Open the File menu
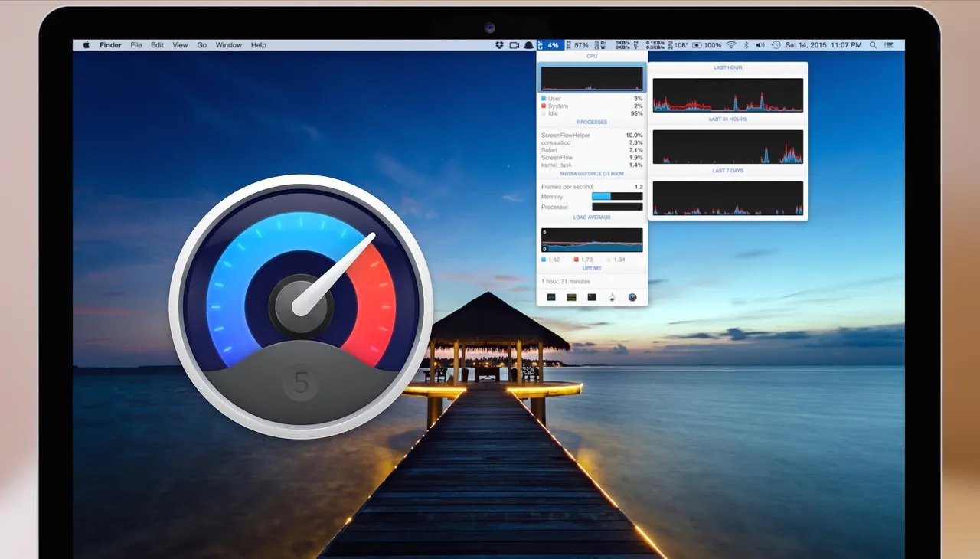 (x=136, y=45)
